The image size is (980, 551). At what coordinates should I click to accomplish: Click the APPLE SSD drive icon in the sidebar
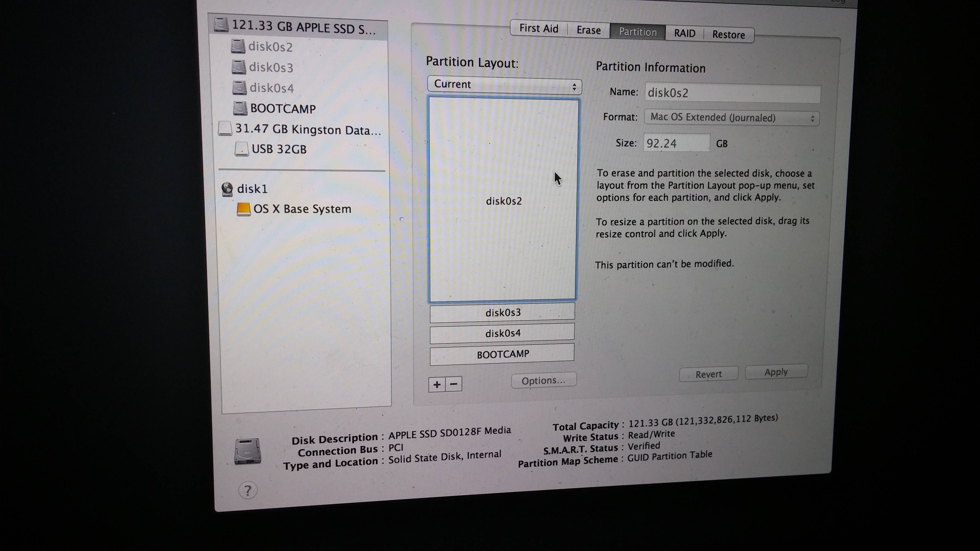[x=221, y=25]
